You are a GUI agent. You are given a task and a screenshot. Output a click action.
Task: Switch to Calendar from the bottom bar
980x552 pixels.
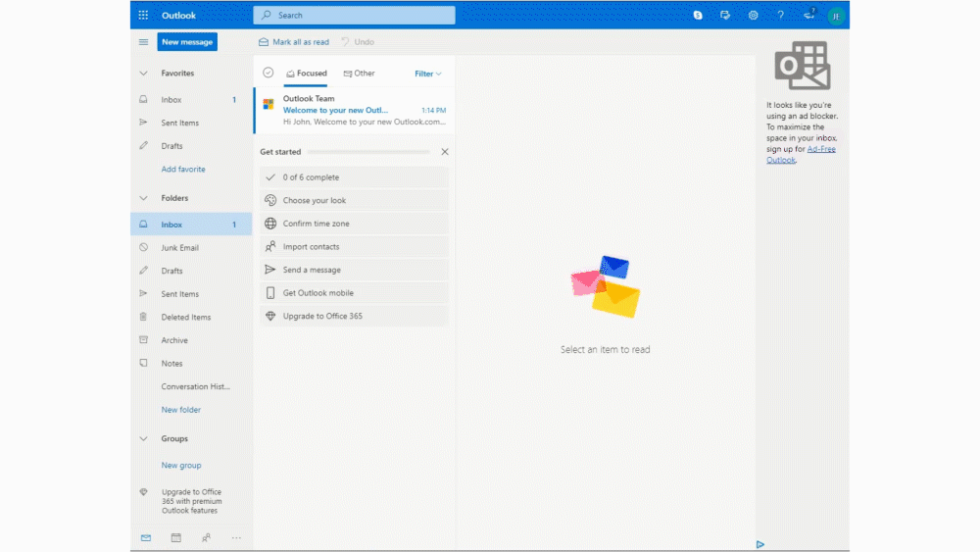176,537
